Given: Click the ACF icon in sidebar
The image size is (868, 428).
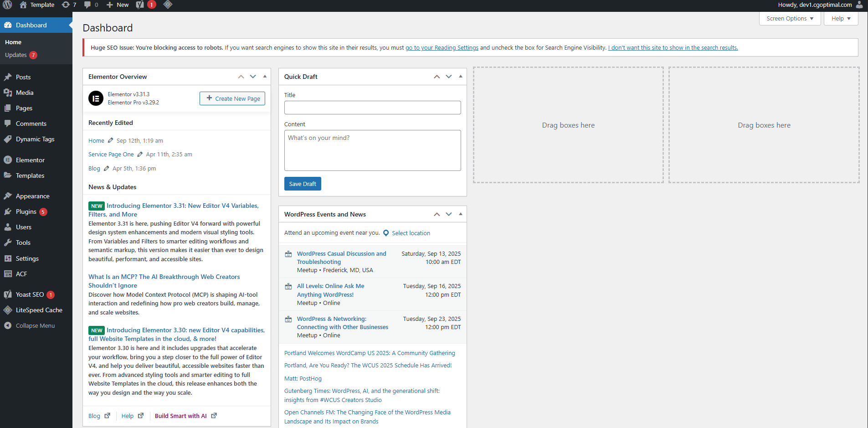Looking at the screenshot, I should (x=8, y=274).
